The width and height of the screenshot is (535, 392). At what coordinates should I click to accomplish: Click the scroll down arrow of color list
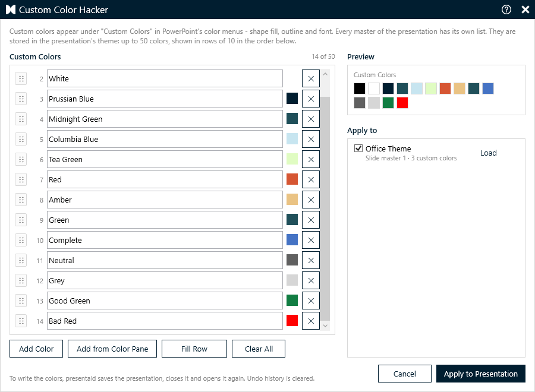pos(325,325)
